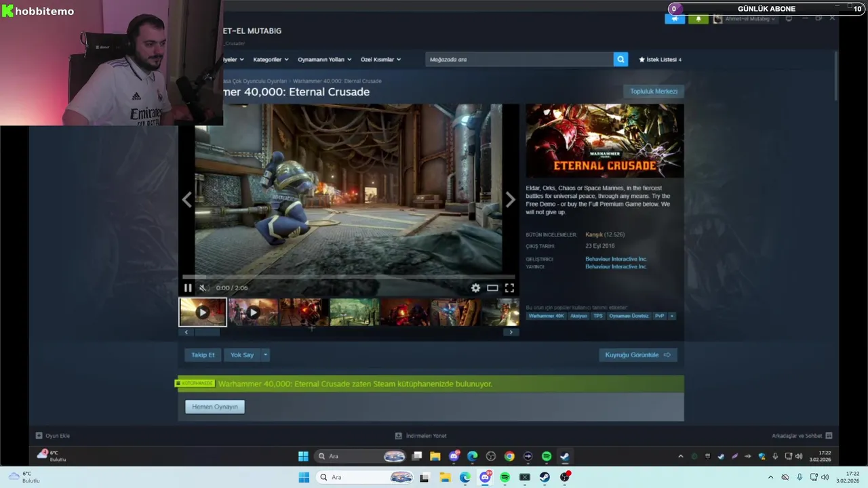Open Spotify on dark taskbar
The image size is (868, 488).
pyautogui.click(x=547, y=457)
